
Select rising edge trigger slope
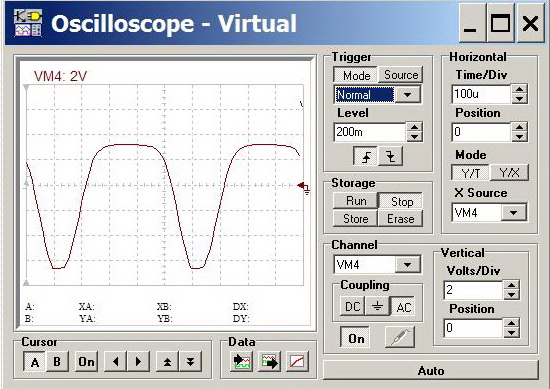click(366, 156)
